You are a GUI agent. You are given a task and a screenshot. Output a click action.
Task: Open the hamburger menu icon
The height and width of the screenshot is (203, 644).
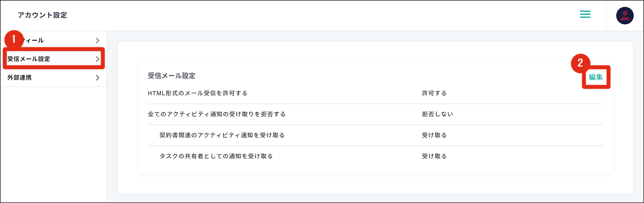585,15
